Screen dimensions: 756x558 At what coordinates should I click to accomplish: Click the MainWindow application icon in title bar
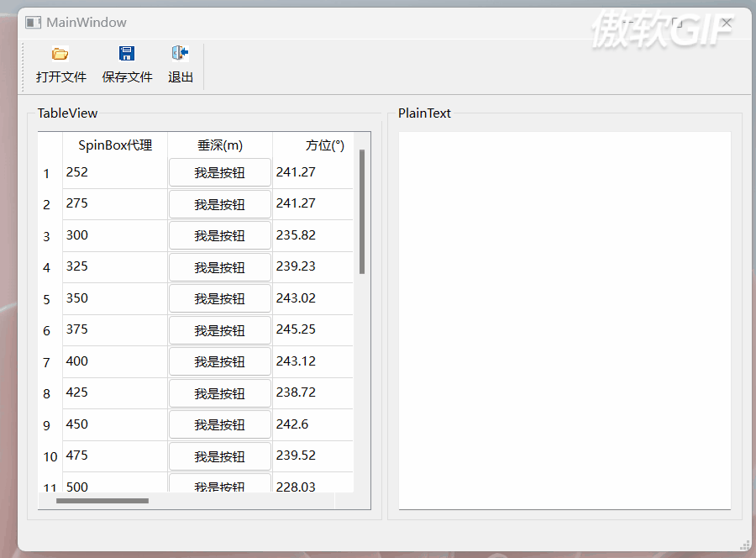tap(32, 23)
